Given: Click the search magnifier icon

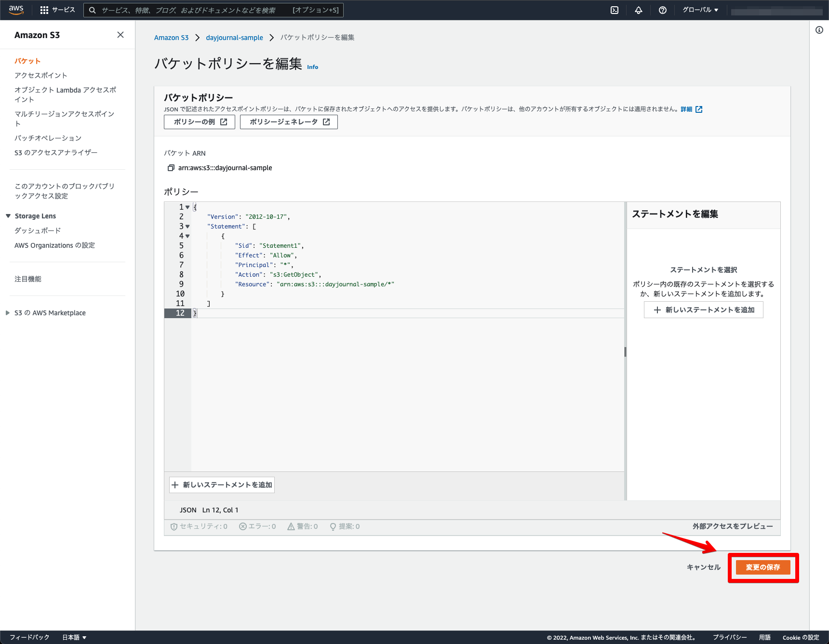Looking at the screenshot, I should pyautogui.click(x=93, y=10).
